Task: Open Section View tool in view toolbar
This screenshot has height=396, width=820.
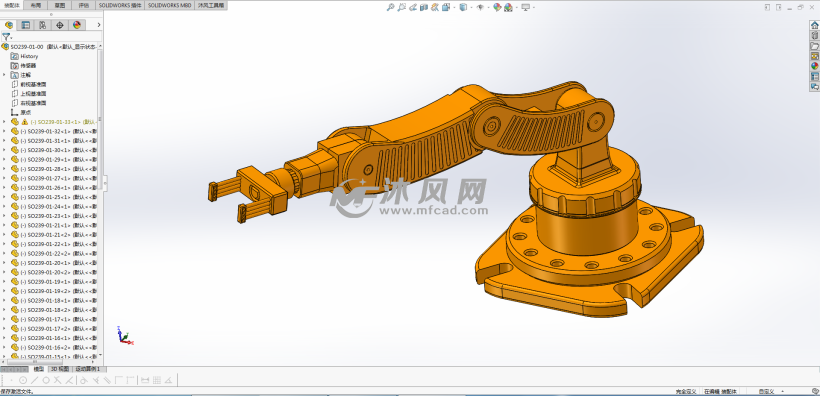Action: pyautogui.click(x=424, y=7)
